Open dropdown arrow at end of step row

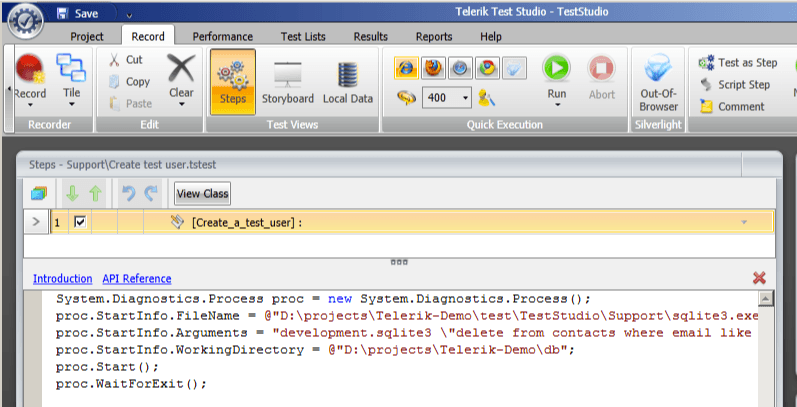(x=744, y=223)
